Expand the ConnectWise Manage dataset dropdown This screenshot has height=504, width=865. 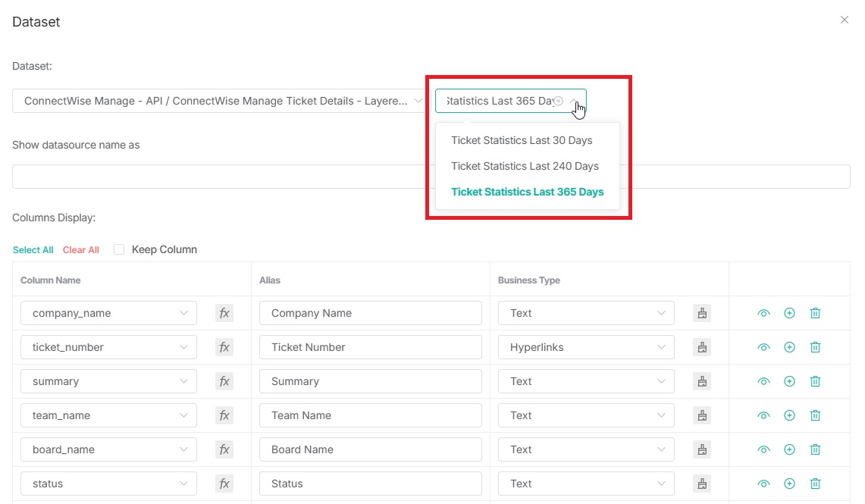[x=220, y=101]
